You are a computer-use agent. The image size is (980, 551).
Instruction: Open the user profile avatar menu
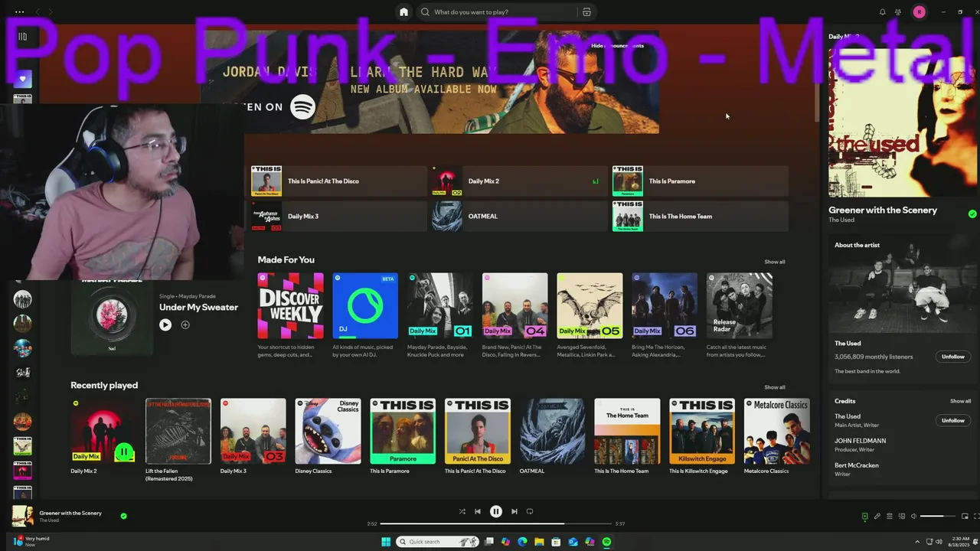click(919, 12)
